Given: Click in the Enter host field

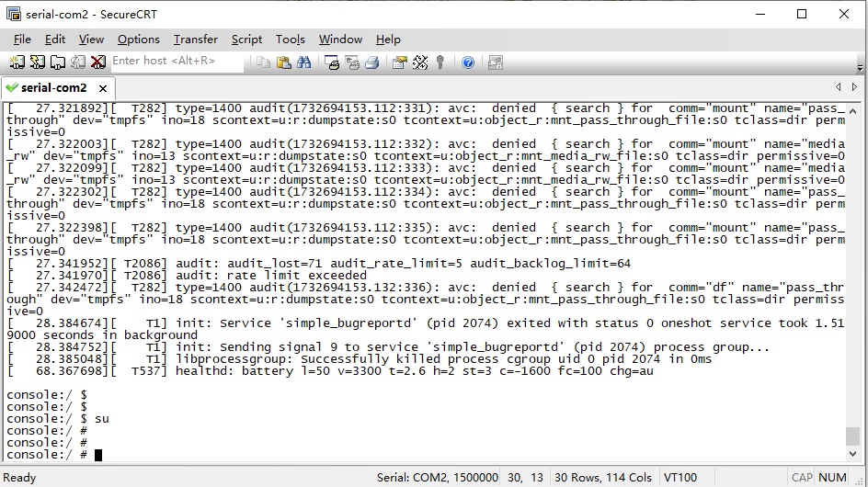Looking at the screenshot, I should [x=177, y=61].
